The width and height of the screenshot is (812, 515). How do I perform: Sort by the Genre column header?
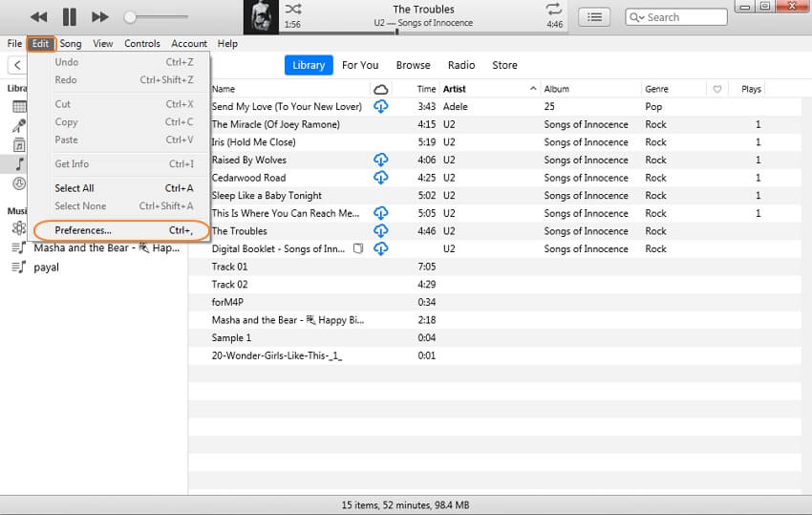[x=656, y=89]
